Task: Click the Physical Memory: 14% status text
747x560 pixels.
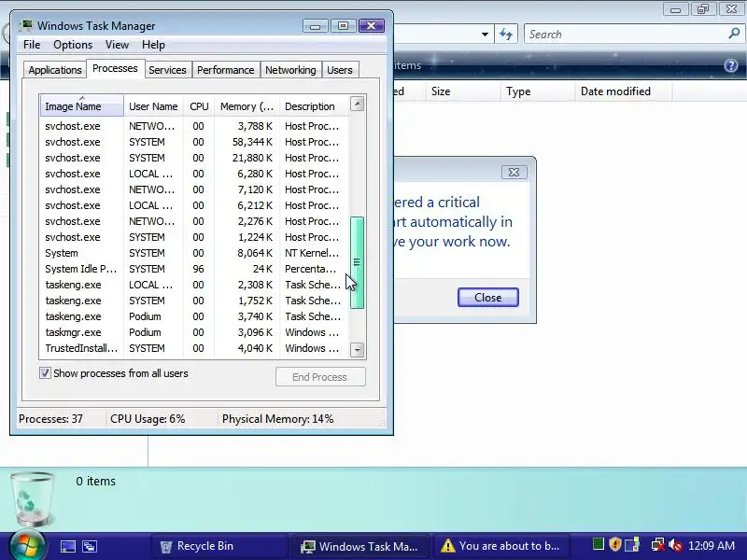Action: click(277, 419)
